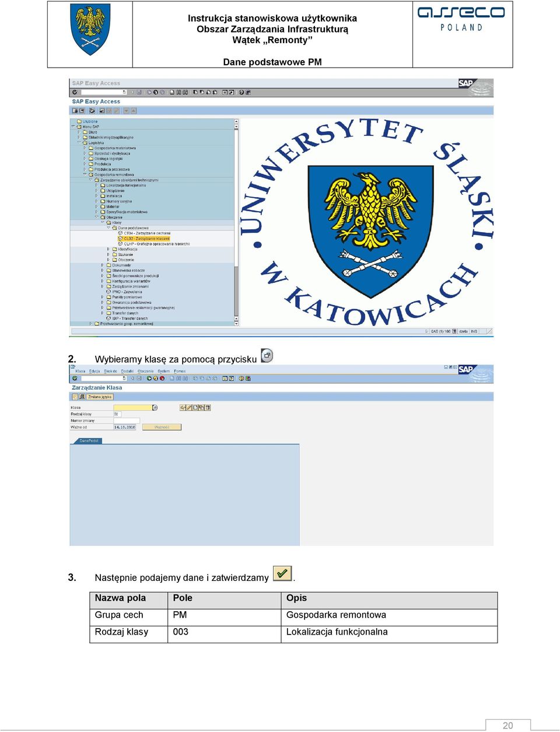Expand the Biuro folder
560x732 pixels.
point(79,132)
